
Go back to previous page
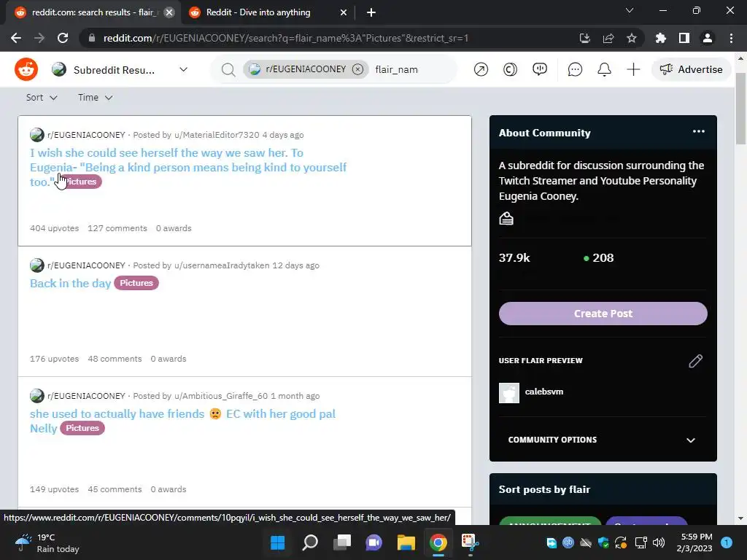coord(16,38)
